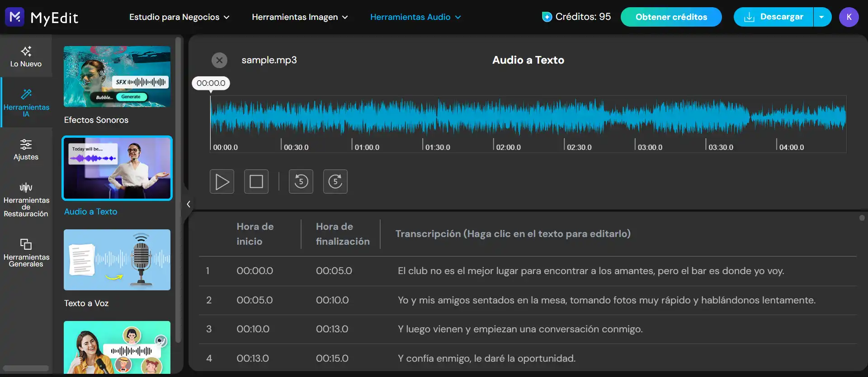Open Herramientas de Restauración panel

(26, 200)
